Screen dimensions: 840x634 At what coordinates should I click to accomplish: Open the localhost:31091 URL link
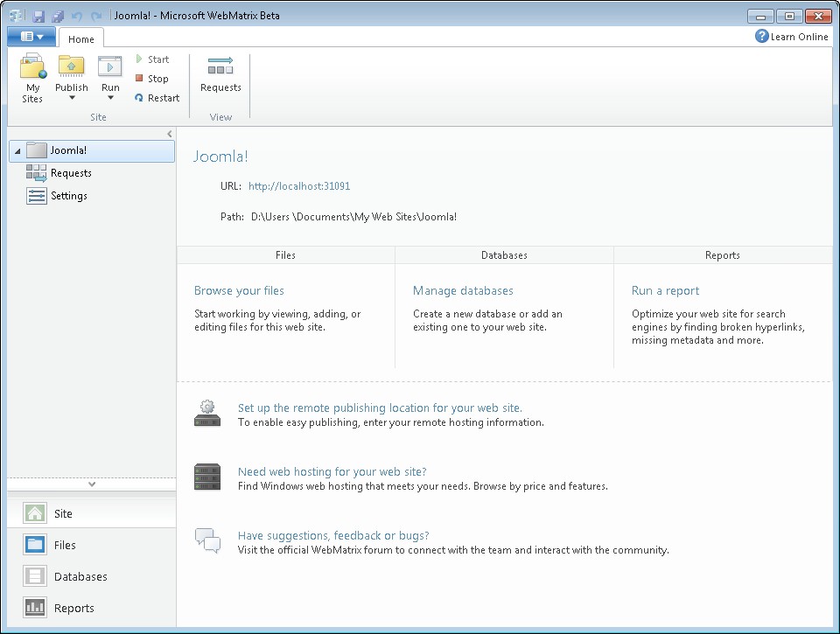[x=299, y=185]
